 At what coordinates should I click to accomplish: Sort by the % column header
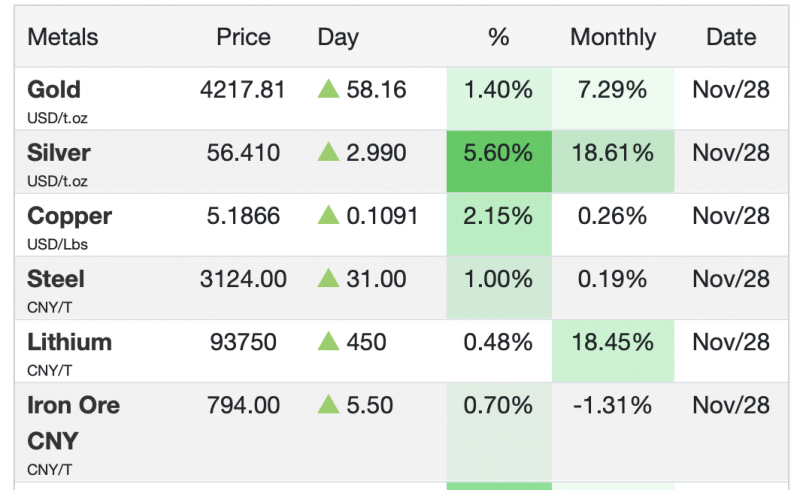point(498,37)
